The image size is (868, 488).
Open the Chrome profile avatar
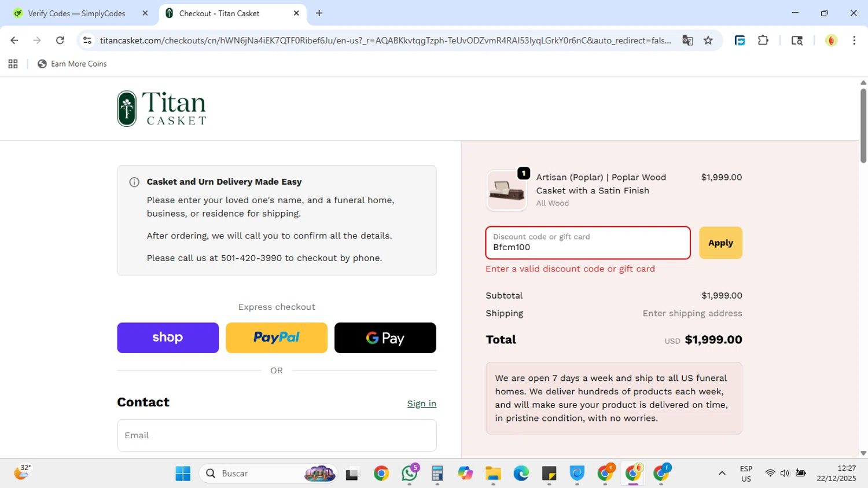[x=832, y=41]
